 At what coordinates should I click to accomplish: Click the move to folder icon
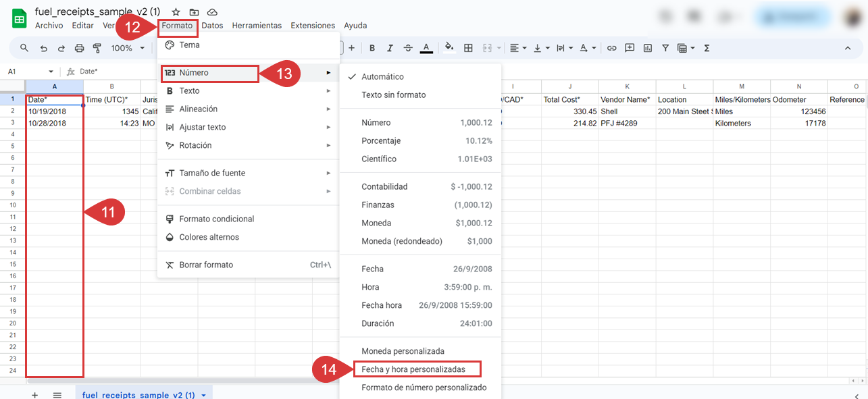194,12
